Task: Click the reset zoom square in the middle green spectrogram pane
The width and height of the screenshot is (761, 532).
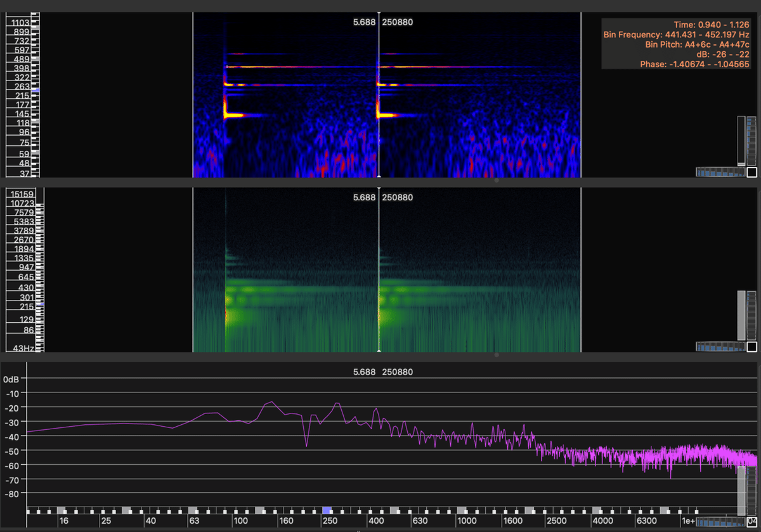Action: click(x=752, y=347)
